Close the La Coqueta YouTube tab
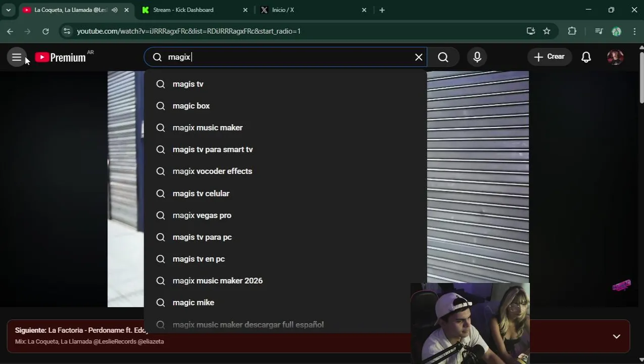The height and width of the screenshot is (364, 644). coord(126,10)
